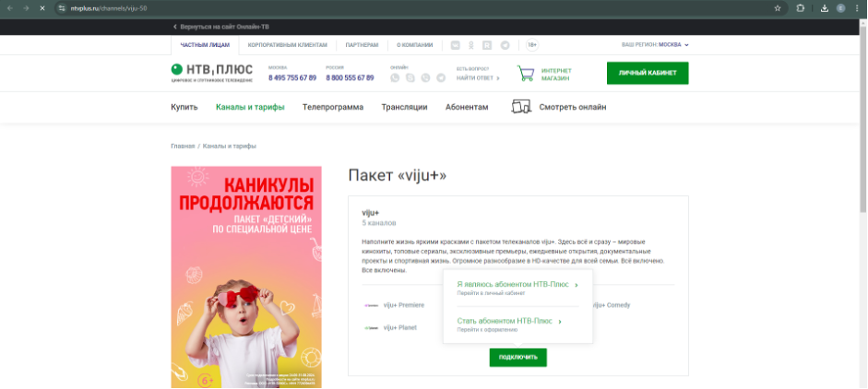
Task: Select Партнерам tab
Action: (362, 45)
